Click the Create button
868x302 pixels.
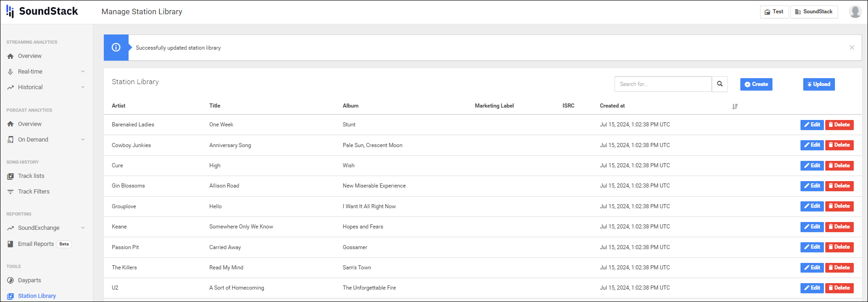click(x=756, y=84)
